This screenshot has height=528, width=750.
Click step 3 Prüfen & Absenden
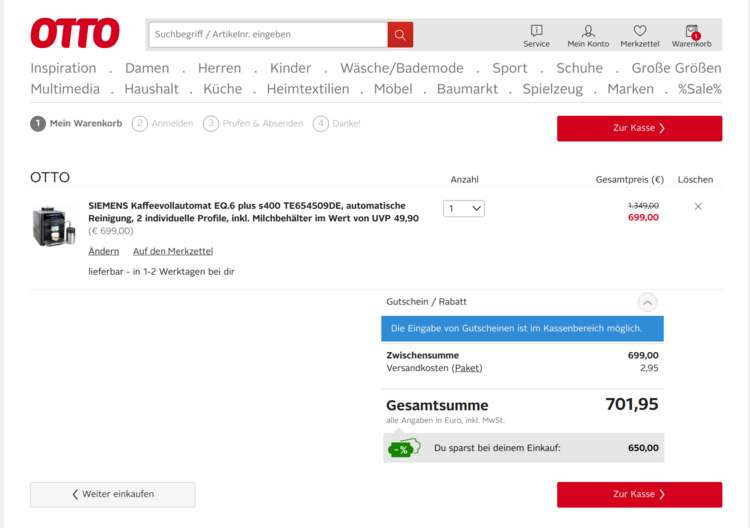253,123
